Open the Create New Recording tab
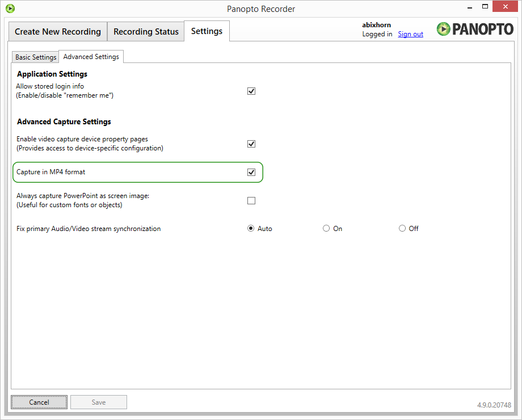This screenshot has height=420, width=522. 58,32
